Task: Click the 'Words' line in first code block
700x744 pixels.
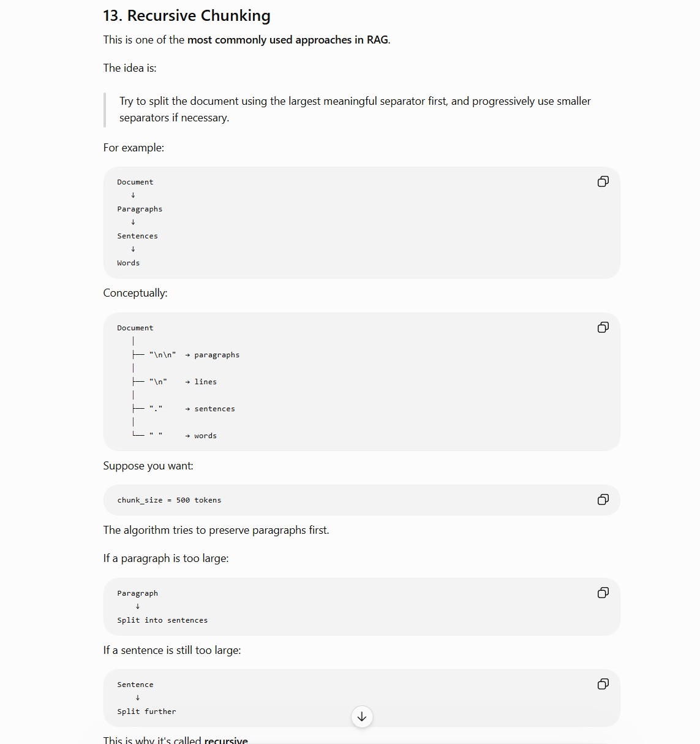Action: tap(129, 263)
